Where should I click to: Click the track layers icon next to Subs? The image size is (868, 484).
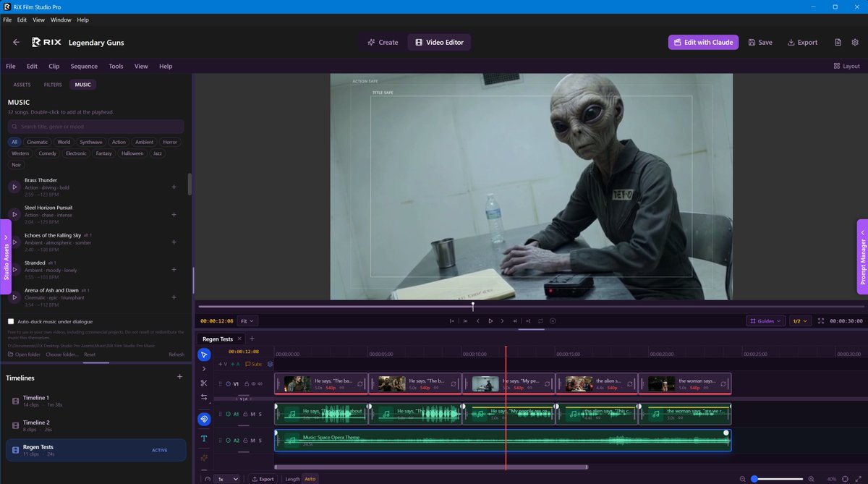coord(271,364)
